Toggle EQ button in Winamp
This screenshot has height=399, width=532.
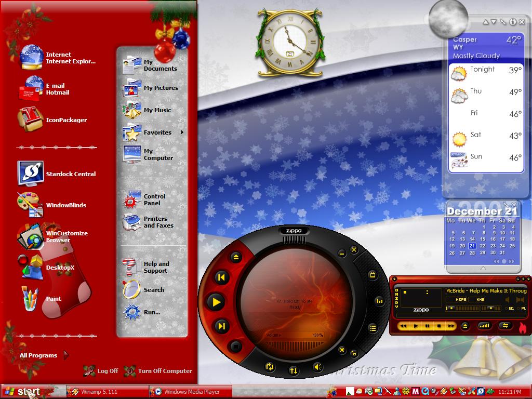tap(510, 309)
